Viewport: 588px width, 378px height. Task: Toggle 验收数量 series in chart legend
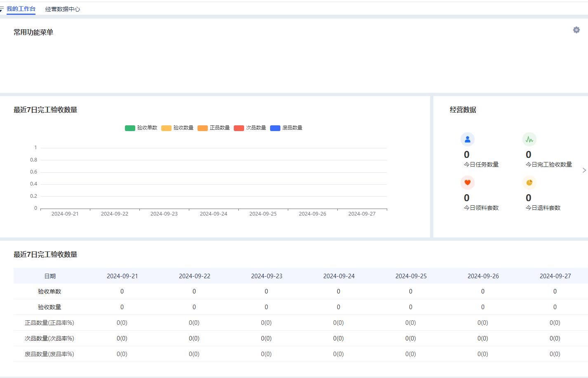[177, 128]
